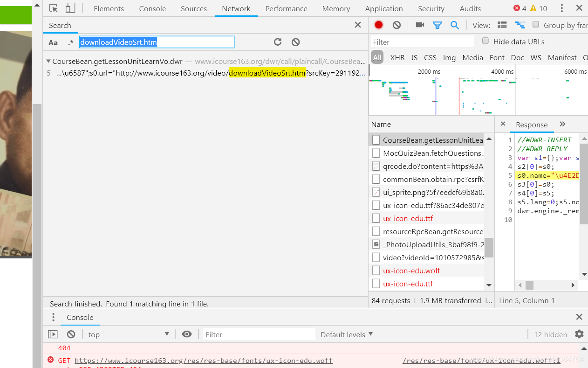Clear search results with the ban icon

point(295,42)
